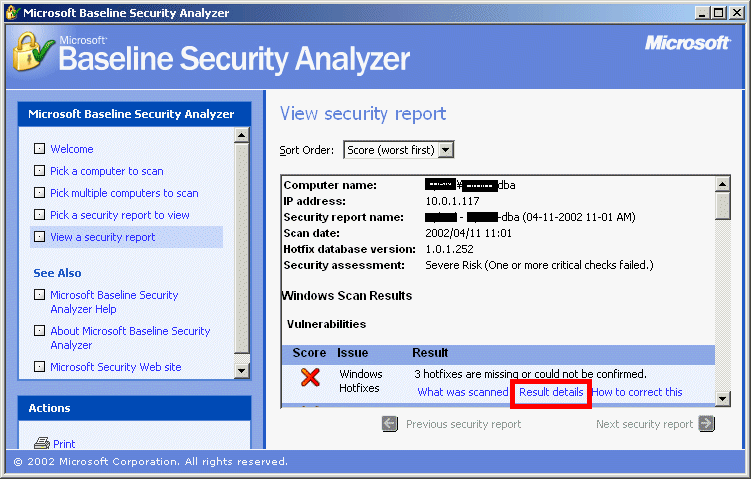
Task: Open 'Result details' for Windows Hotfixes
Action: (551, 392)
